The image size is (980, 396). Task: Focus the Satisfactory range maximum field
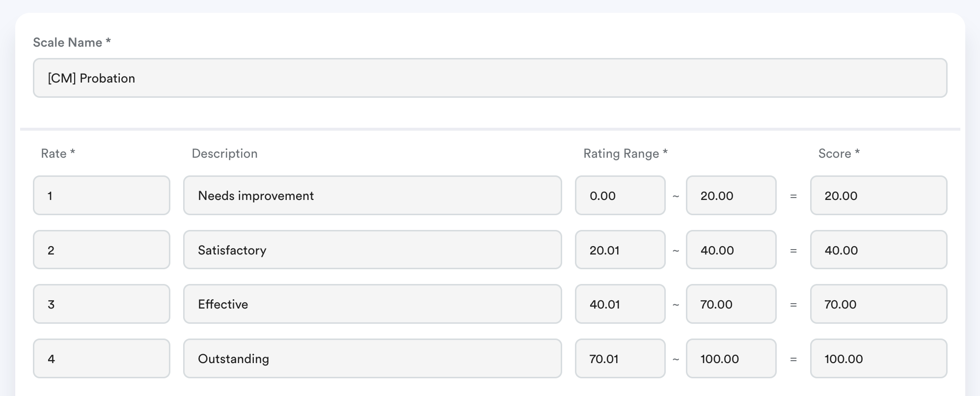(731, 250)
